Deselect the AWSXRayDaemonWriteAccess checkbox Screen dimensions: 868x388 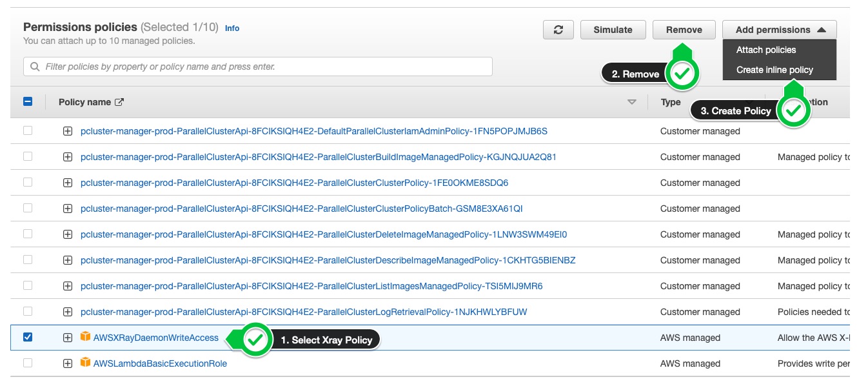click(x=26, y=337)
